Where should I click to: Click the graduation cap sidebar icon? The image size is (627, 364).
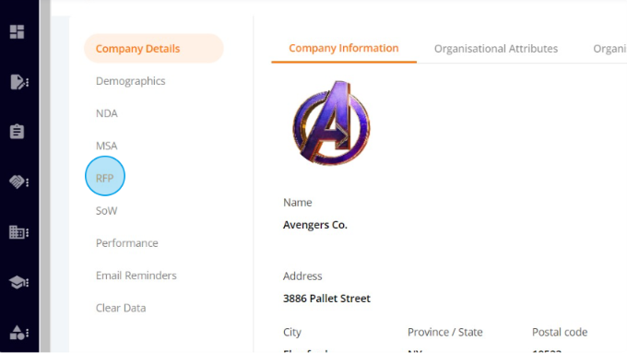[x=18, y=282]
